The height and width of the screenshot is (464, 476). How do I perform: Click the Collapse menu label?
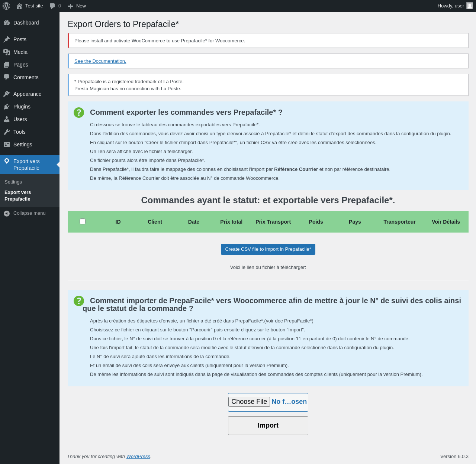click(29, 213)
